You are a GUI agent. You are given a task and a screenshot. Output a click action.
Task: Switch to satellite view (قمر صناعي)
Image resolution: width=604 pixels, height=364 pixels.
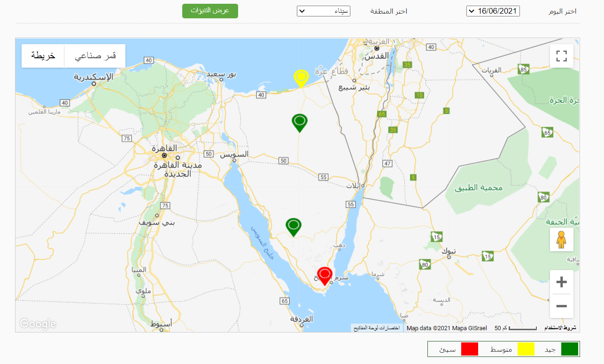click(x=95, y=56)
